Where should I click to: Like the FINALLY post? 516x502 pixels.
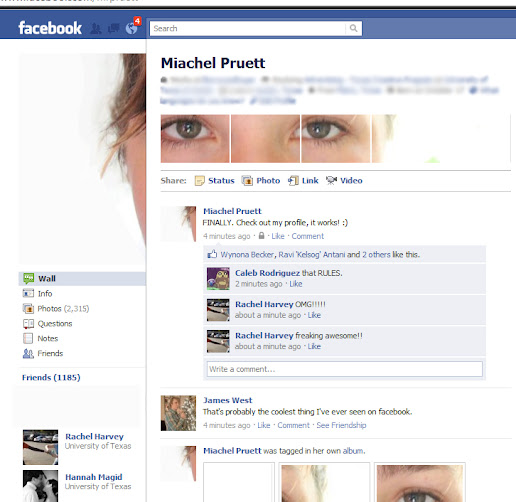[278, 236]
